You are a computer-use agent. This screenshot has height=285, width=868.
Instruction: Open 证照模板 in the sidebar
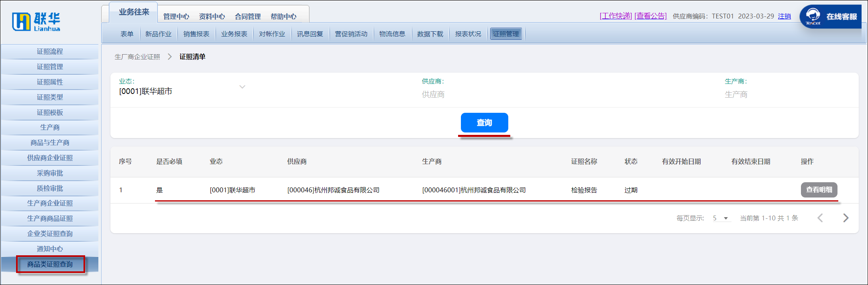point(50,112)
